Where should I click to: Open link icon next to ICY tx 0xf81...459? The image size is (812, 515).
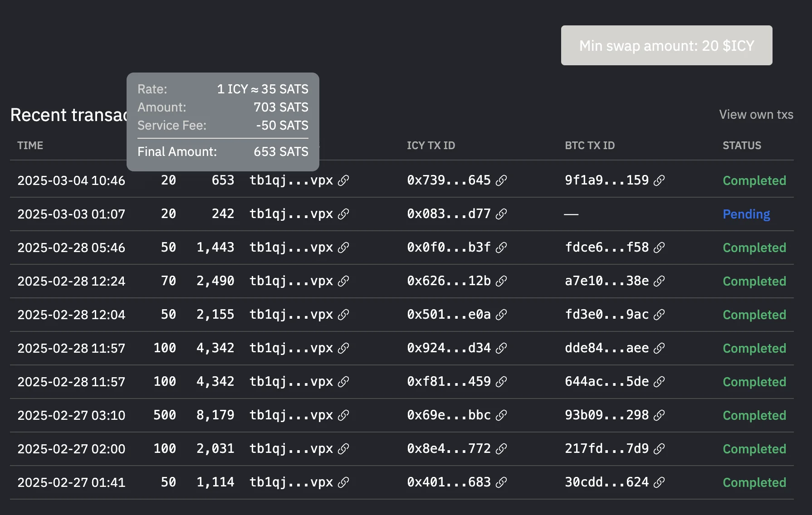(x=501, y=382)
